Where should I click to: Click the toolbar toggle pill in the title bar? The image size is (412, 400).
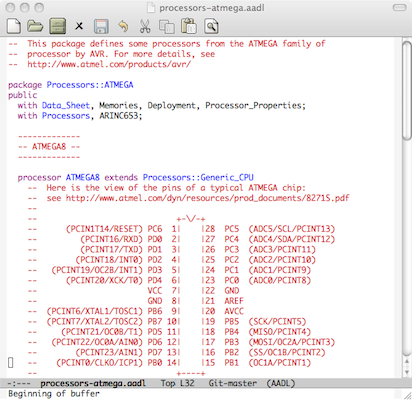tap(399, 7)
